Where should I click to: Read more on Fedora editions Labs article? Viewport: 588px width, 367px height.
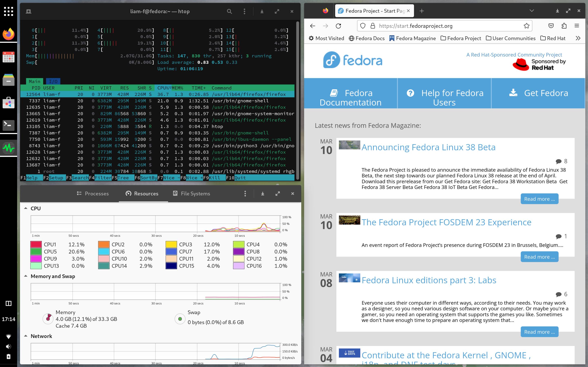pos(539,332)
